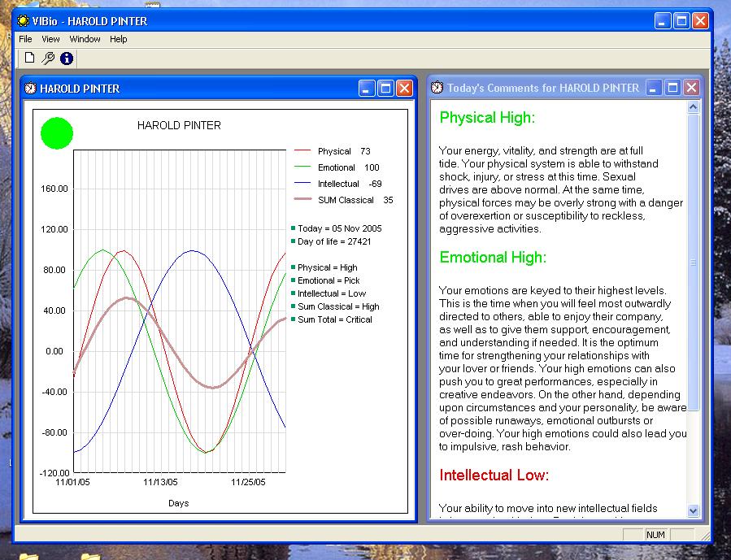This screenshot has height=560, width=731.
Task: Maximize the Today's Comments window
Action: tap(673, 88)
